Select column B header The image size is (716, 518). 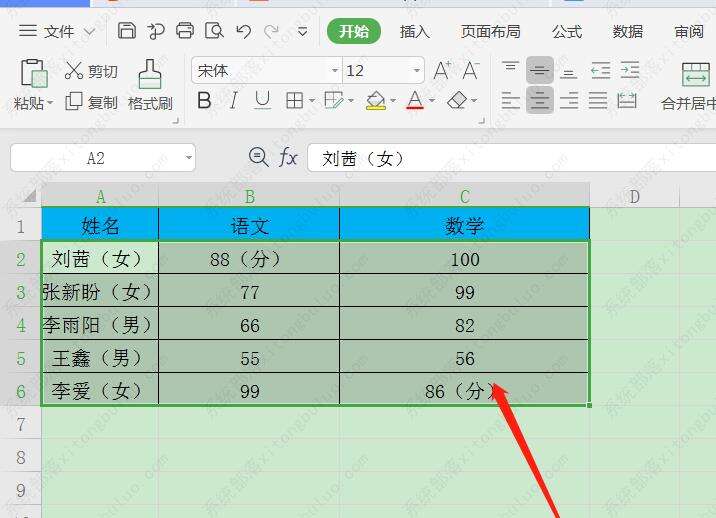coord(249,196)
